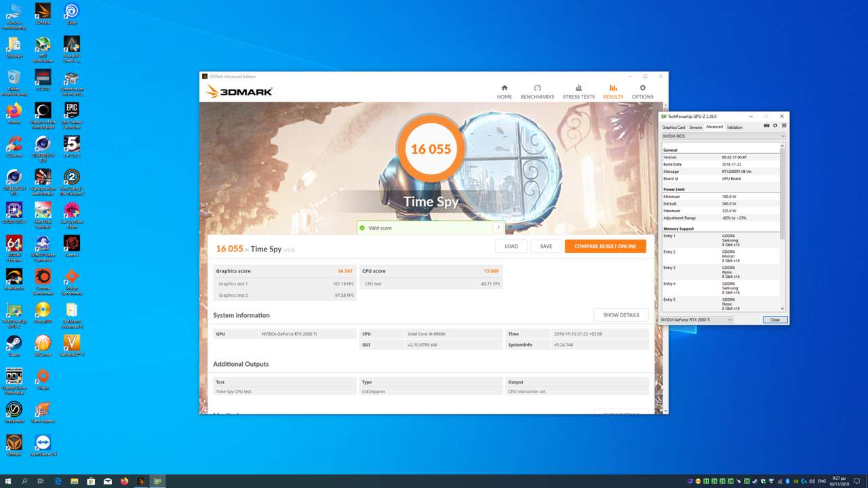Select the Display Driver Uninstaller desktop icon

point(14,382)
